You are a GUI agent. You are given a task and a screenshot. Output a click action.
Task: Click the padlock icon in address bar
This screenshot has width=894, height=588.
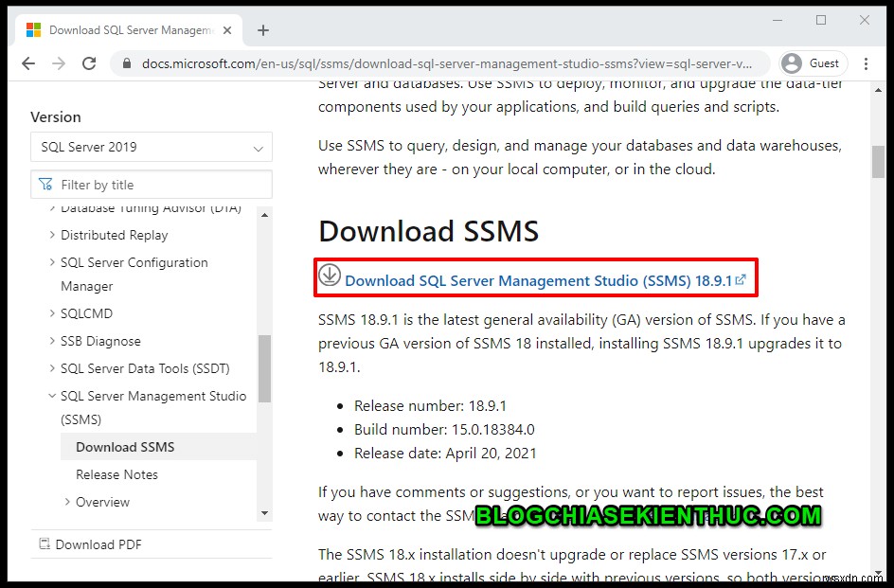click(x=125, y=62)
